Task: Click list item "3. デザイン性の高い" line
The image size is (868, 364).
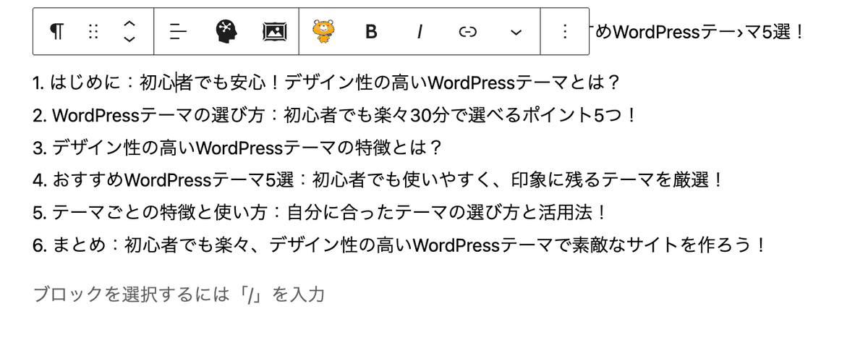Action: (x=238, y=148)
